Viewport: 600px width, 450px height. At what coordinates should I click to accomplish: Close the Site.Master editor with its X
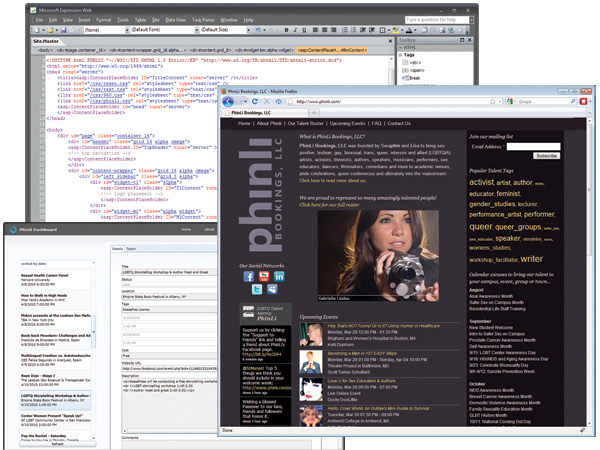pyautogui.click(x=390, y=41)
